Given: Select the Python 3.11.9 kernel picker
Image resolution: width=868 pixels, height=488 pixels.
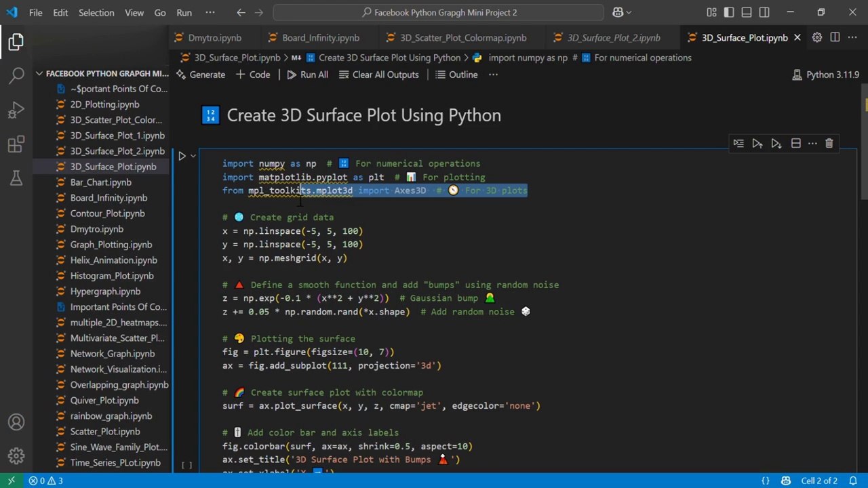Looking at the screenshot, I should click(x=825, y=75).
